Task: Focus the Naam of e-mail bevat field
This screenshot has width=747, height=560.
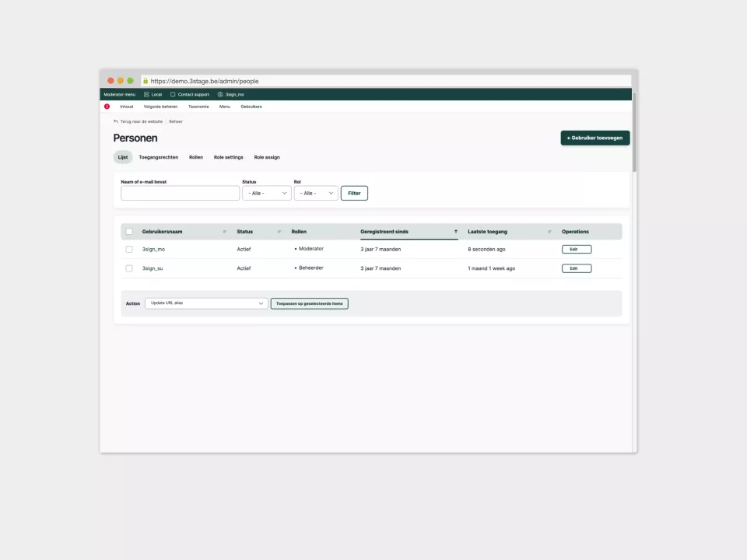Action: pyautogui.click(x=180, y=193)
